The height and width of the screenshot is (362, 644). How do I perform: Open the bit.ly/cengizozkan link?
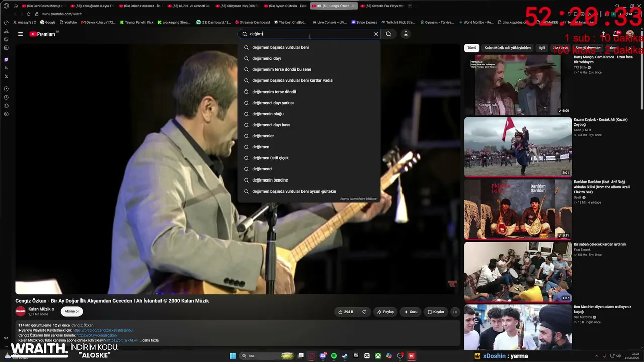(97, 335)
